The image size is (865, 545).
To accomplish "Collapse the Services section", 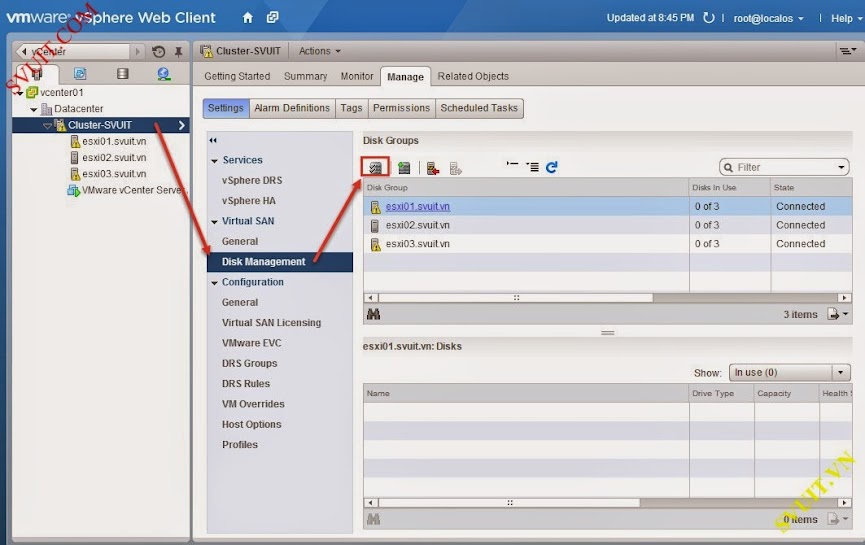I will 214,161.
